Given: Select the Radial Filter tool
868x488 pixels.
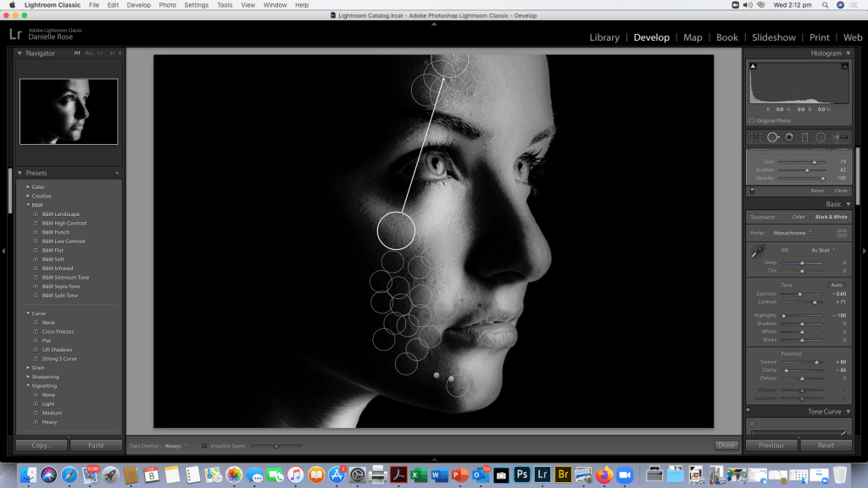Looking at the screenshot, I should (821, 136).
